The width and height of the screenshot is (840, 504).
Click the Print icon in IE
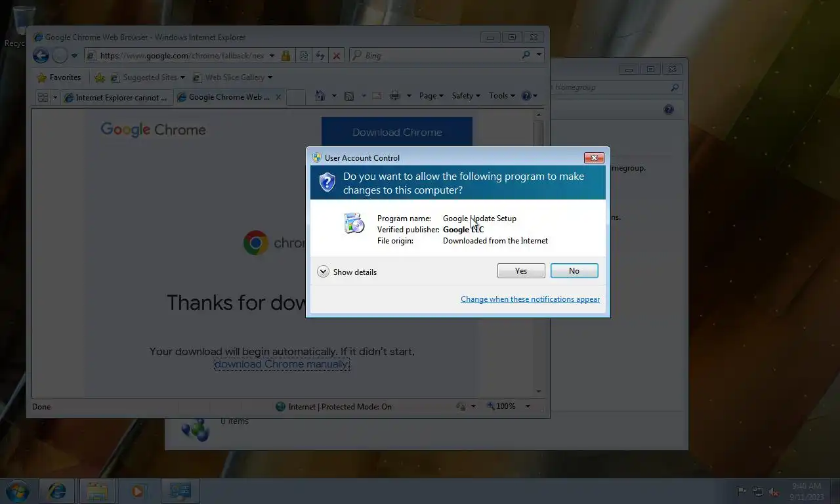394,96
